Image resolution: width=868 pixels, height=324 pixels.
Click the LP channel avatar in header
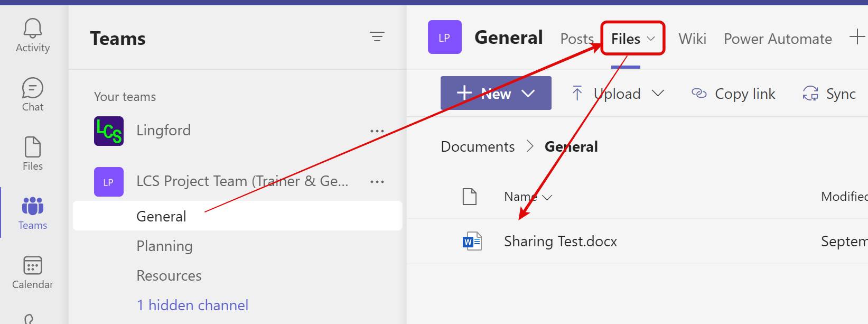click(x=445, y=37)
